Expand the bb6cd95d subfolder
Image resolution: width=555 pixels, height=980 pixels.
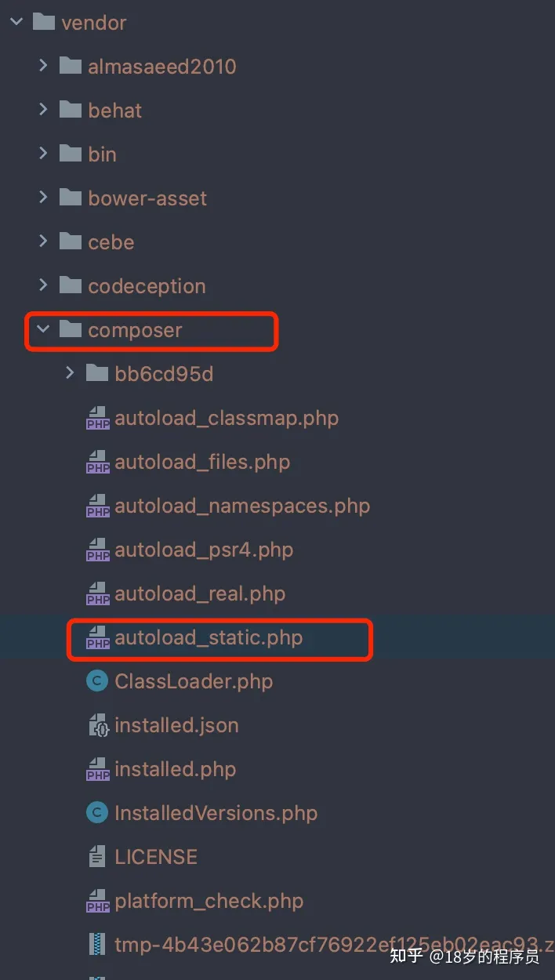click(70, 373)
